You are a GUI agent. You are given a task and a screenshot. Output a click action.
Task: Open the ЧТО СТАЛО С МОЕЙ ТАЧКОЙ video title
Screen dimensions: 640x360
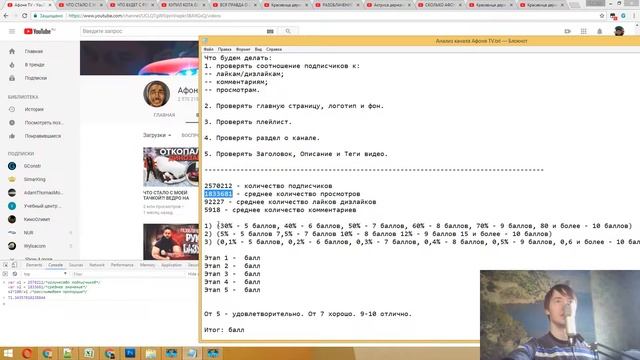click(166, 195)
